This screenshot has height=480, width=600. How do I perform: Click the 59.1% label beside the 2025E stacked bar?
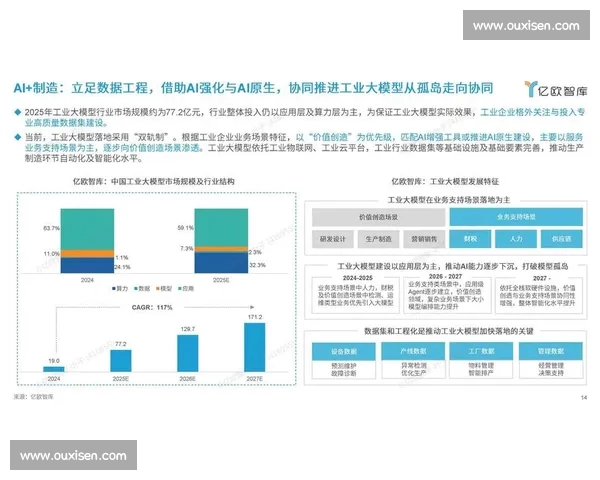(x=186, y=228)
